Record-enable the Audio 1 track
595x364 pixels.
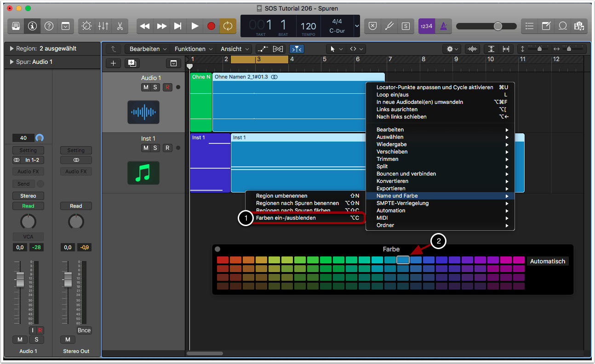pos(167,87)
